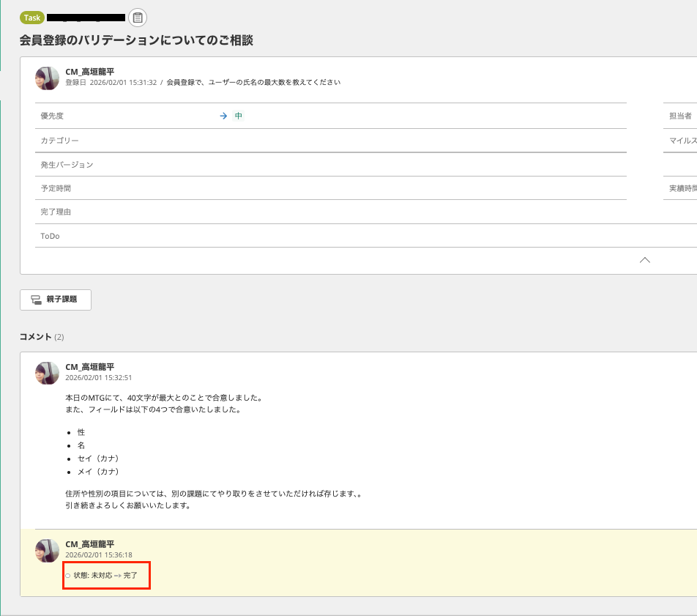Click the 発生バージョン version field
The width and height of the screenshot is (697, 616).
[x=293, y=164]
